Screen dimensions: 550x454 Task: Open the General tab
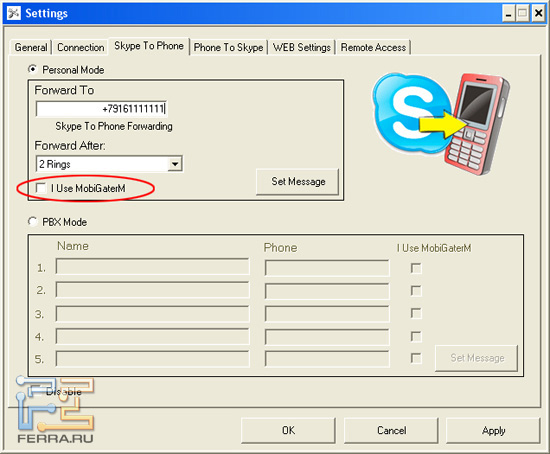[31, 47]
